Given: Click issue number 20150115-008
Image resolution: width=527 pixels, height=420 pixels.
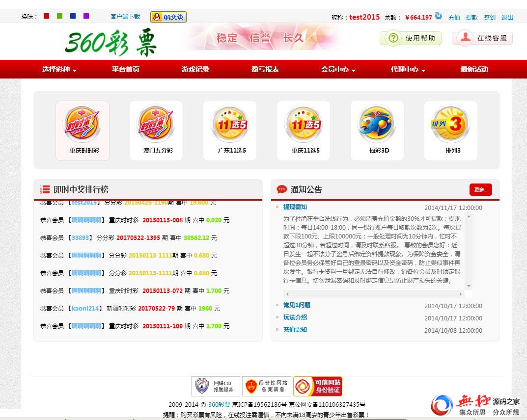Looking at the screenshot, I should pyautogui.click(x=163, y=220).
